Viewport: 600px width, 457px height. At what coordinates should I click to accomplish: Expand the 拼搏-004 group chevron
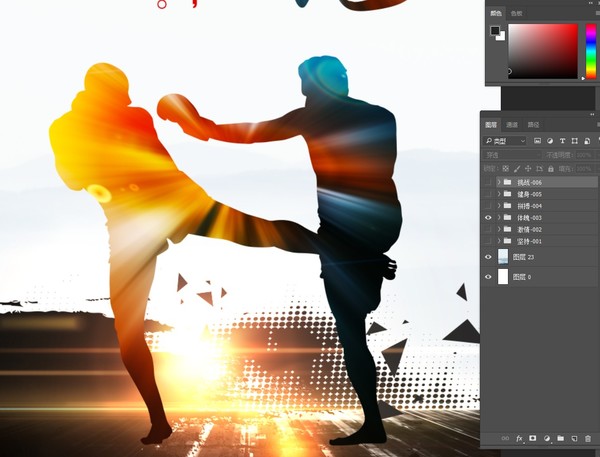pos(499,206)
